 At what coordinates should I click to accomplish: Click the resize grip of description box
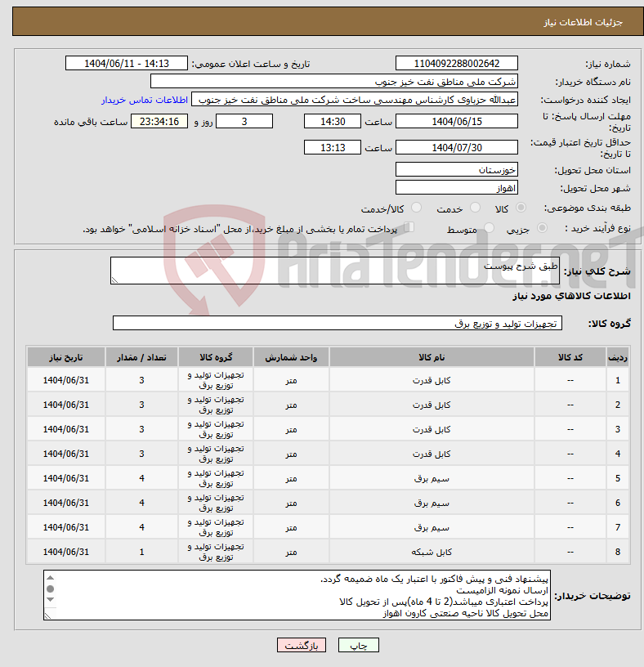(x=114, y=280)
